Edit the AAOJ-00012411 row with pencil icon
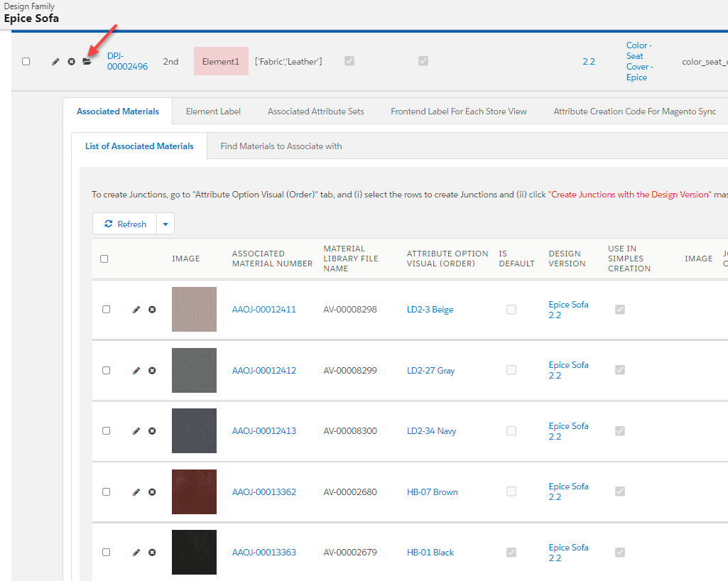728x581 pixels. point(136,309)
